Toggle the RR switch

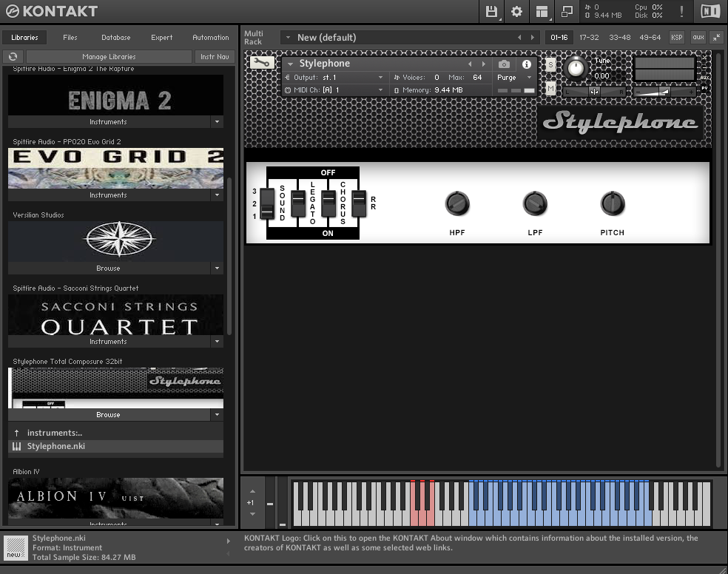coord(358,203)
